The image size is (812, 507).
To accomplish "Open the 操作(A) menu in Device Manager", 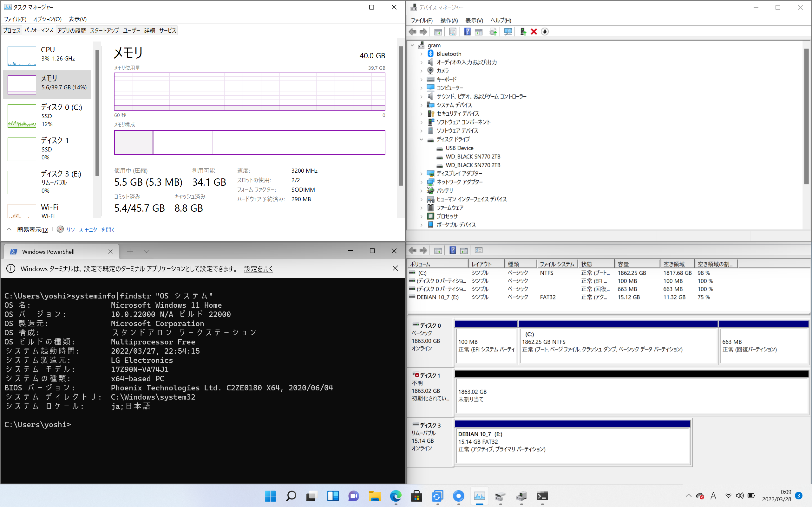I will point(449,21).
